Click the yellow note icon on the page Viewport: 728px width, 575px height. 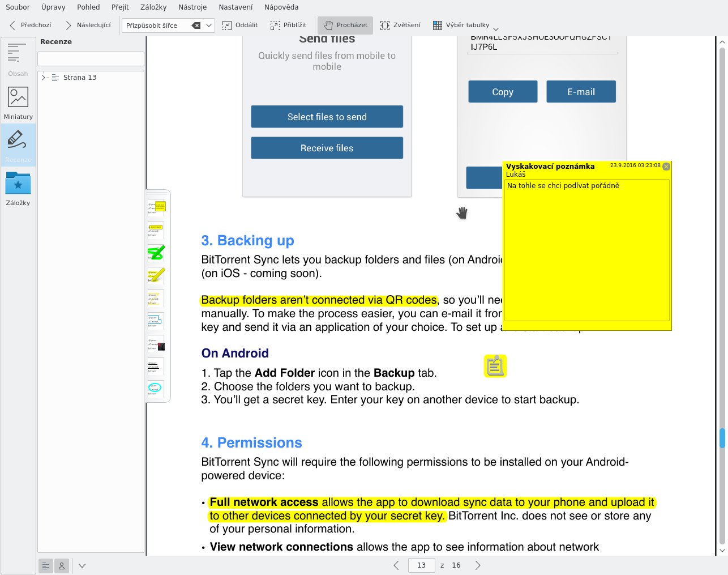(495, 366)
